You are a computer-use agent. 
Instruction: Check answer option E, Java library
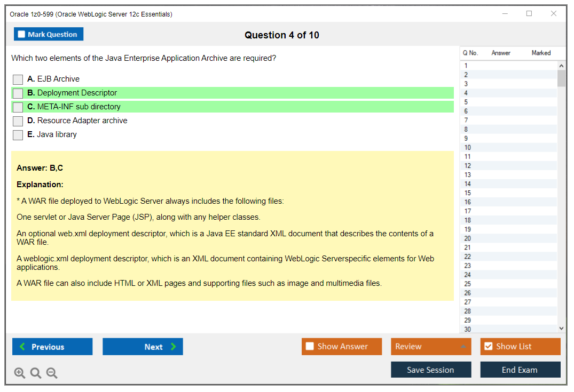pos(18,135)
